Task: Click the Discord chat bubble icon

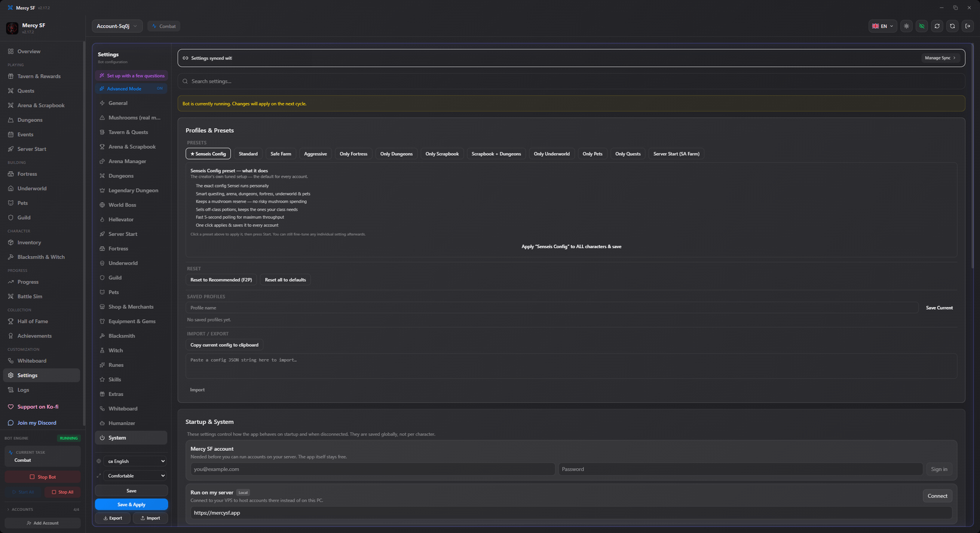Action: (x=10, y=423)
